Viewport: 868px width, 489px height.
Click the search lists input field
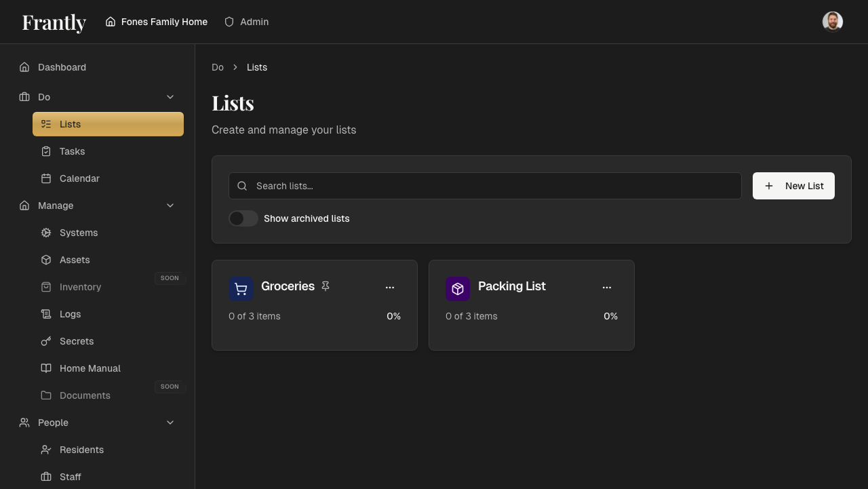[x=484, y=185]
